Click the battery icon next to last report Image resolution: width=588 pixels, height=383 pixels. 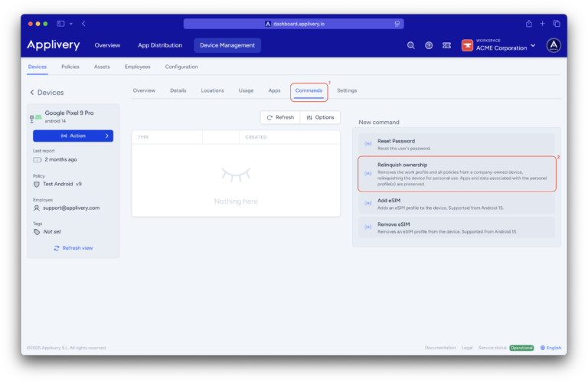coord(37,160)
